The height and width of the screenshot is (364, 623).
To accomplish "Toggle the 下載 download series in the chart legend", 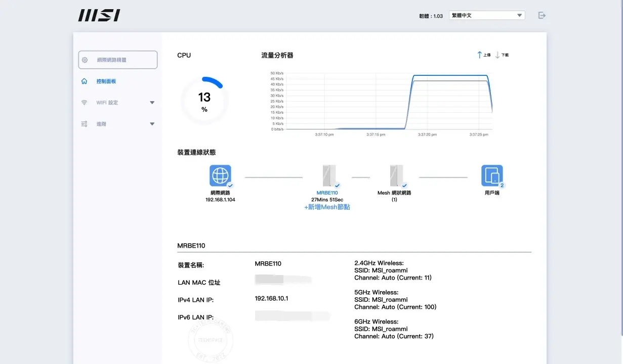I will pyautogui.click(x=502, y=55).
